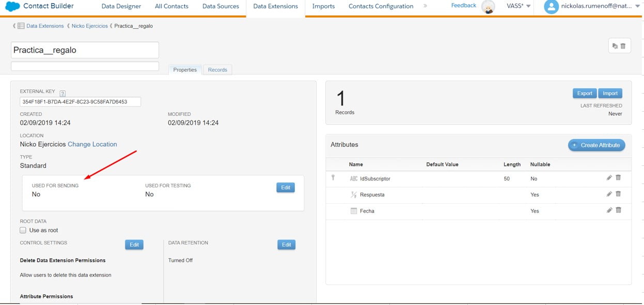Delete the IdSubscriptor attribute with the trash icon
This screenshot has height=305, width=644.
click(618, 178)
